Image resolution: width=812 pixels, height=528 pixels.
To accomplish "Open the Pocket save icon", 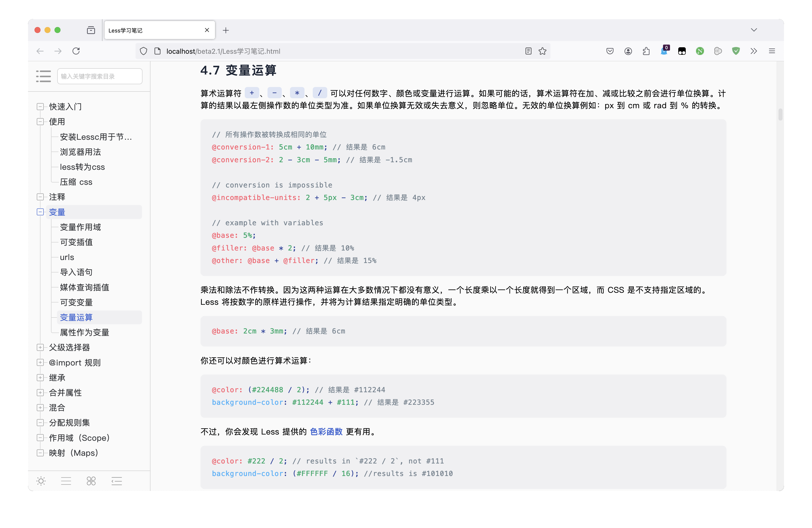I will [610, 51].
